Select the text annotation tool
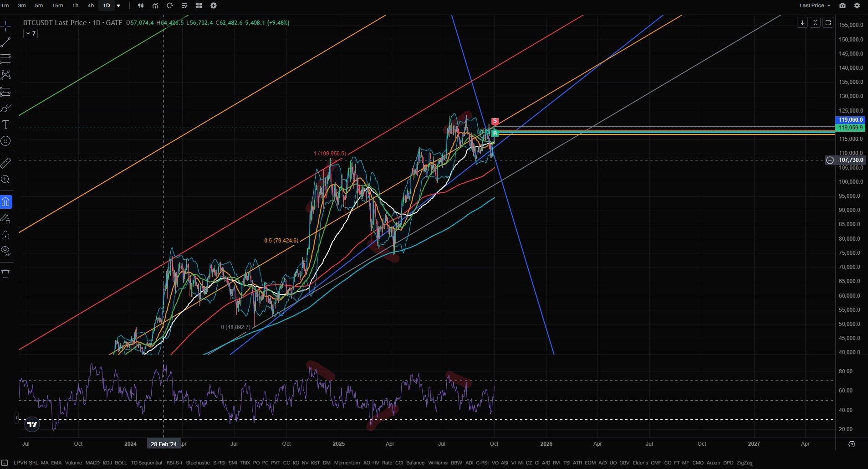The width and height of the screenshot is (868, 469). pyautogui.click(x=5, y=125)
